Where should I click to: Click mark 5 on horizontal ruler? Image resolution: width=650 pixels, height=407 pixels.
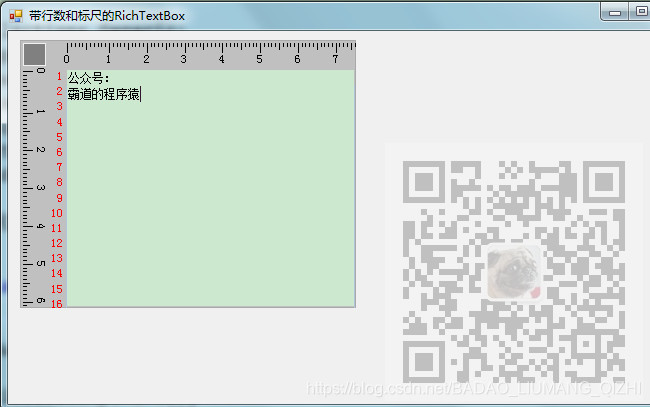pyautogui.click(x=259, y=59)
